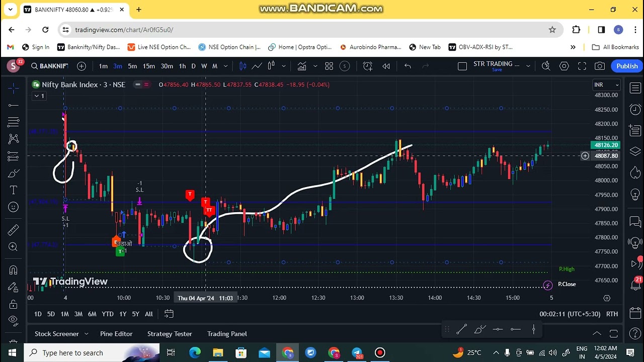Set date range to 6M
Image resolution: width=644 pixels, height=362 pixels.
point(92,314)
